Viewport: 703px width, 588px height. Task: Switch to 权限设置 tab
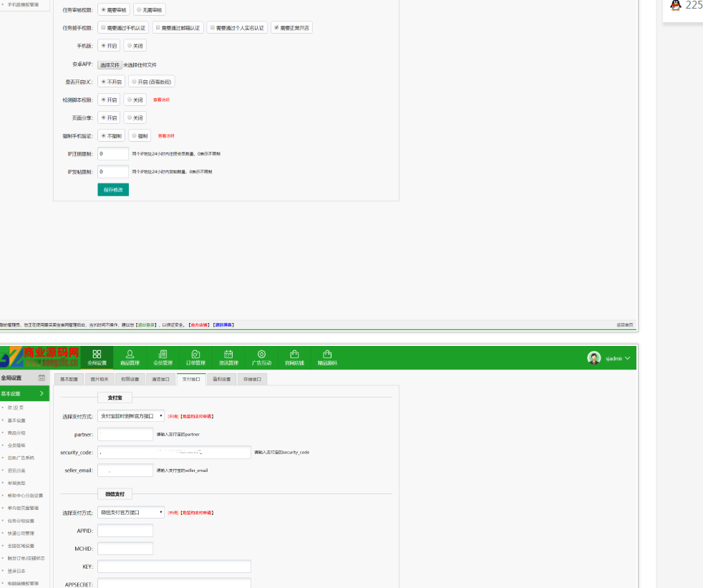[x=130, y=379]
